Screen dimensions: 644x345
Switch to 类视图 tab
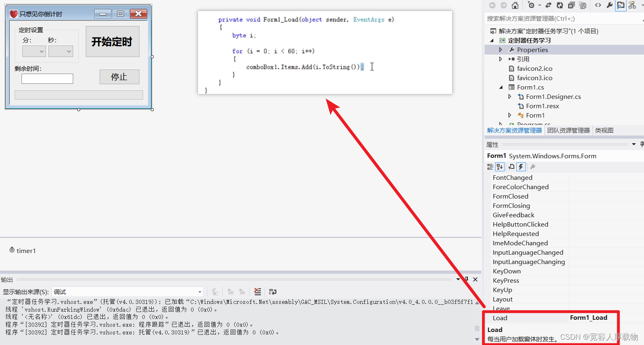[x=604, y=130]
